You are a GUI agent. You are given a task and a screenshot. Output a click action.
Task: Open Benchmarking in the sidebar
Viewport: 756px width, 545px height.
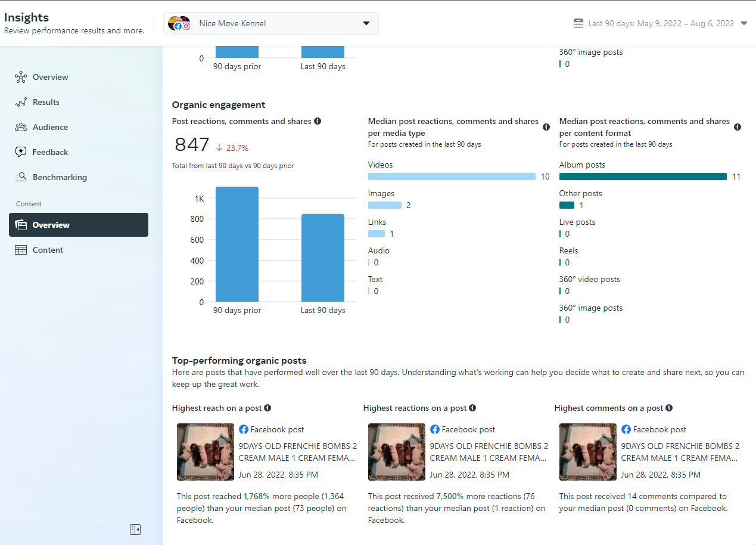click(79, 177)
